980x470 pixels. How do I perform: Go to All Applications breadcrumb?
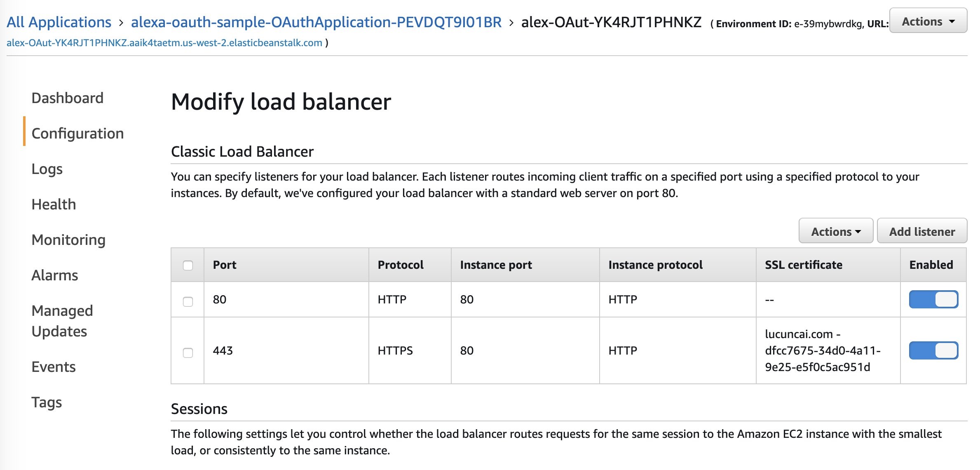(59, 22)
